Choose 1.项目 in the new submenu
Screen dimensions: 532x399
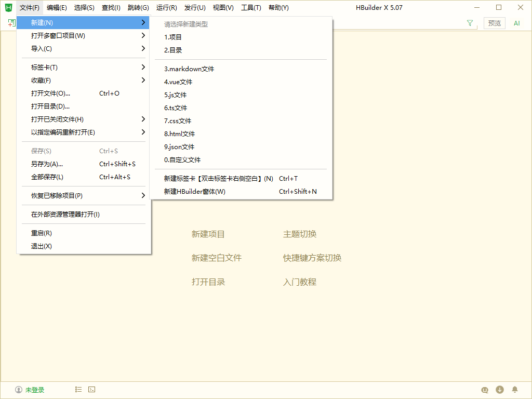pyautogui.click(x=241, y=37)
